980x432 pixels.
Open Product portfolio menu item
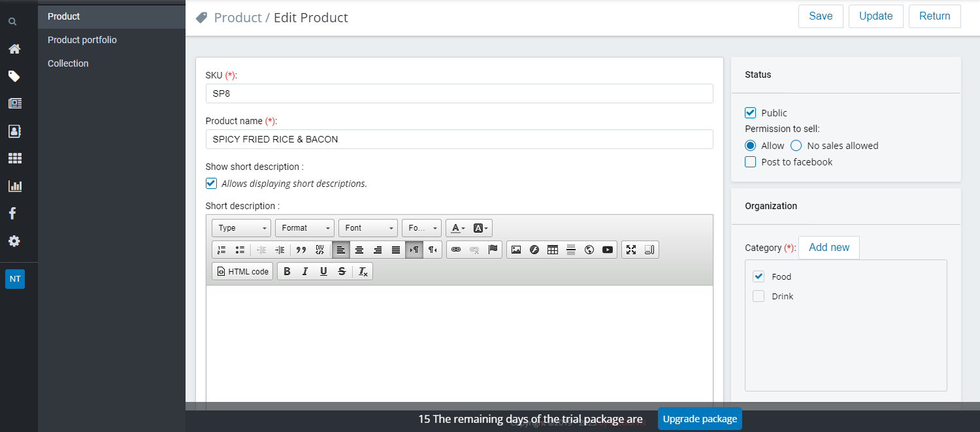coord(112,40)
